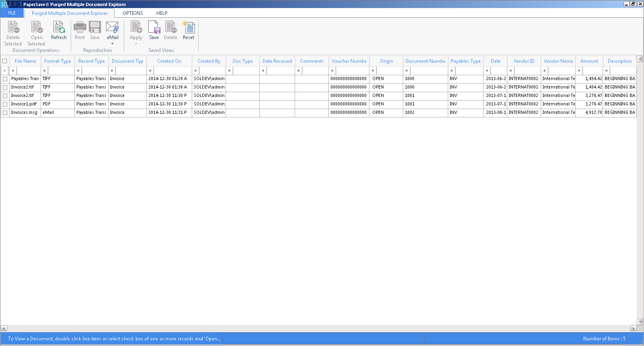Click the 2014-12-30 11:31 P created cell
The height and width of the screenshot is (346, 644).
(169, 113)
